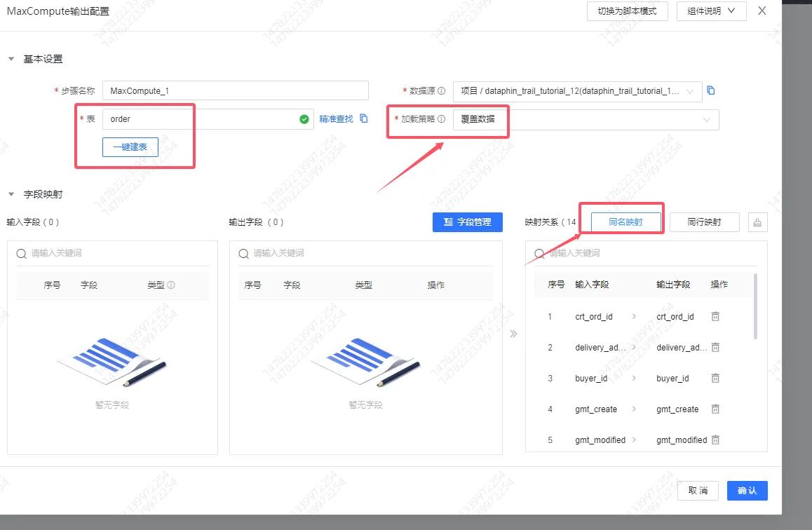The height and width of the screenshot is (530, 812).
Task: Select gmt_create input field cell
Action: click(595, 409)
